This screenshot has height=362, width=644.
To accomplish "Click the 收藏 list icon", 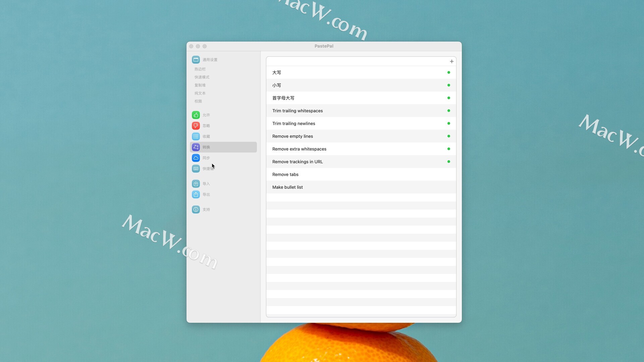I will click(196, 136).
